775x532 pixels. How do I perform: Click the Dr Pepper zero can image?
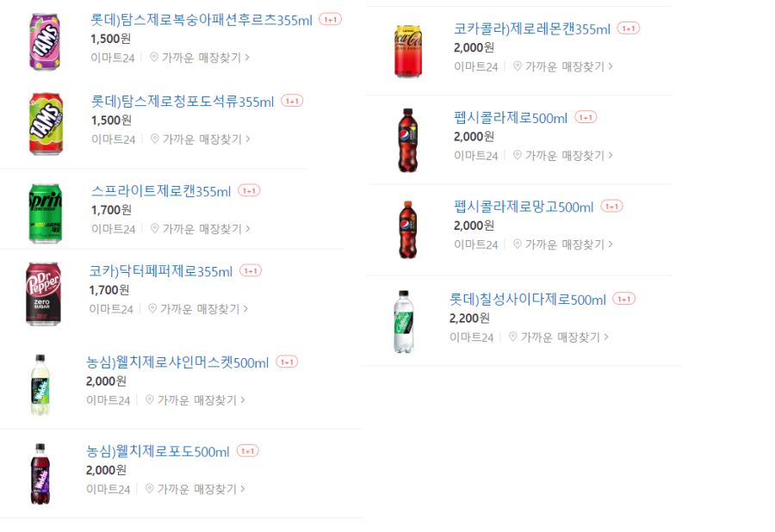(44, 294)
